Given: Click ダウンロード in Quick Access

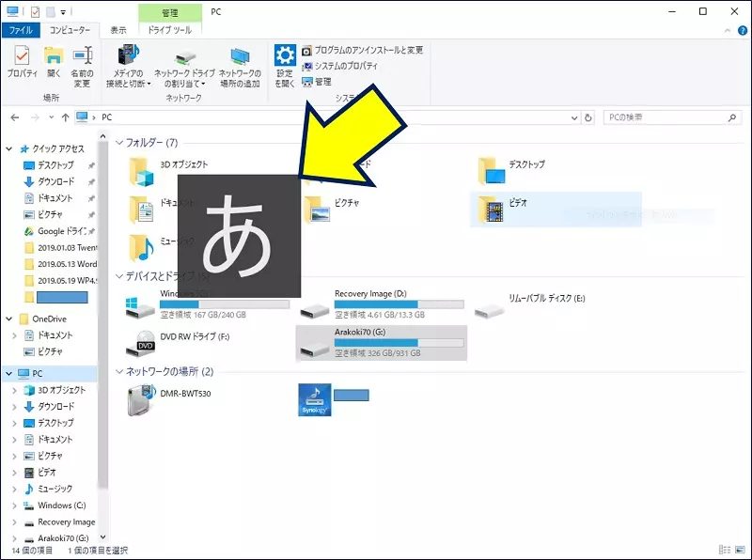Looking at the screenshot, I should 55,181.
